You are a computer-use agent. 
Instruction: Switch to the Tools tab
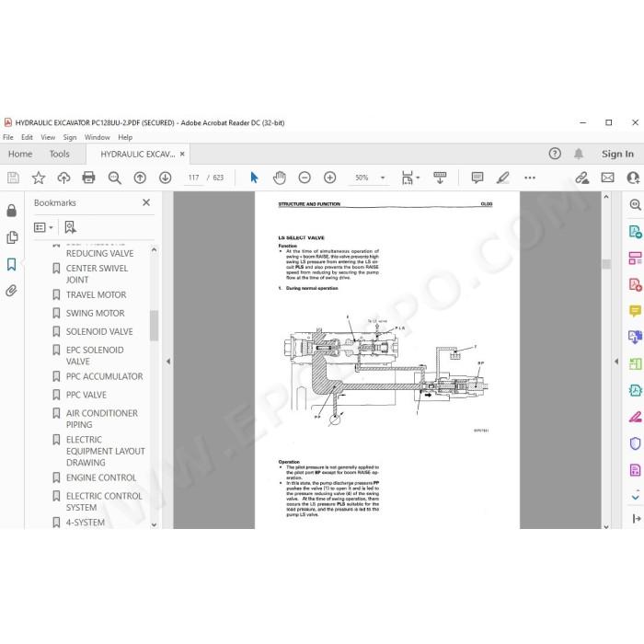click(60, 154)
